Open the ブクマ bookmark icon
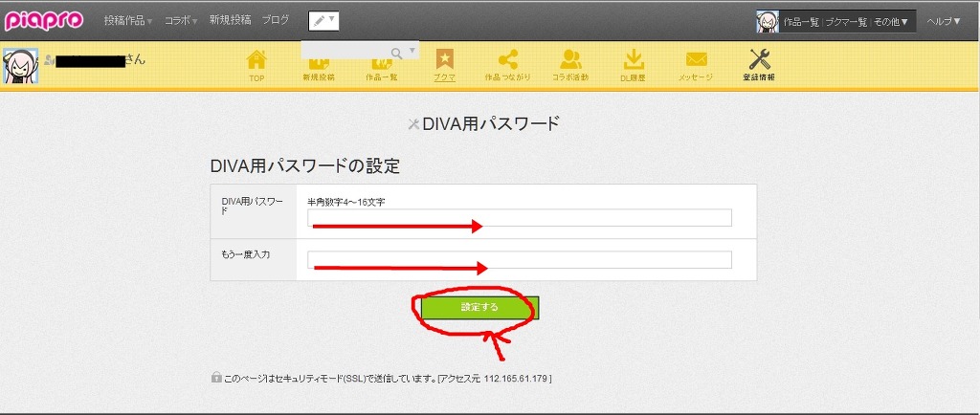Screen dimensions: 980x415 (x=444, y=66)
